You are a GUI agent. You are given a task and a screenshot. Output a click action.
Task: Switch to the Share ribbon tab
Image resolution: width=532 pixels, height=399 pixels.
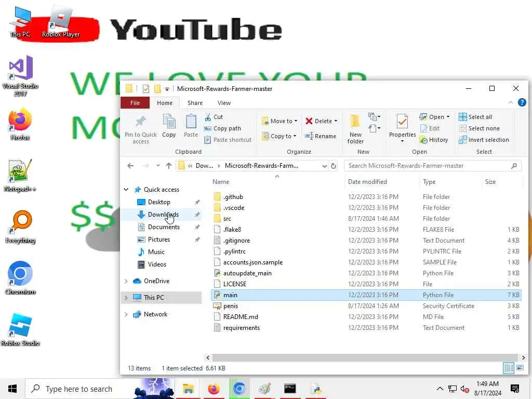195,103
